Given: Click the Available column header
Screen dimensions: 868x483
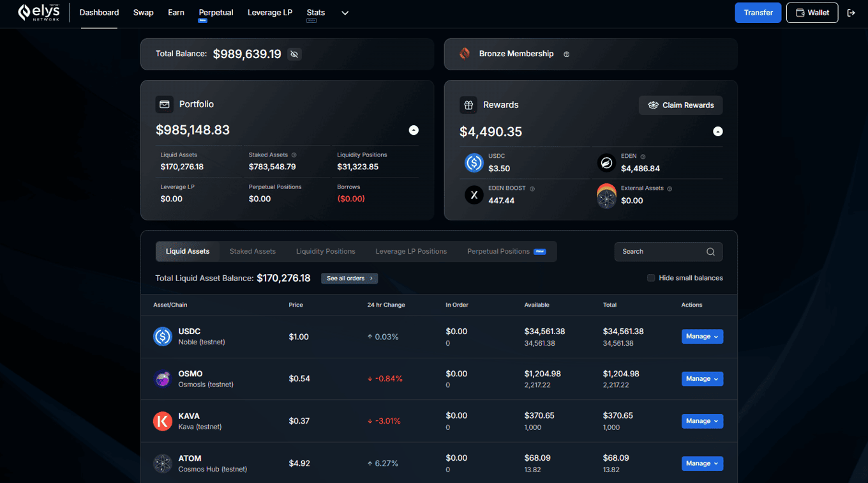Looking at the screenshot, I should pyautogui.click(x=537, y=305).
